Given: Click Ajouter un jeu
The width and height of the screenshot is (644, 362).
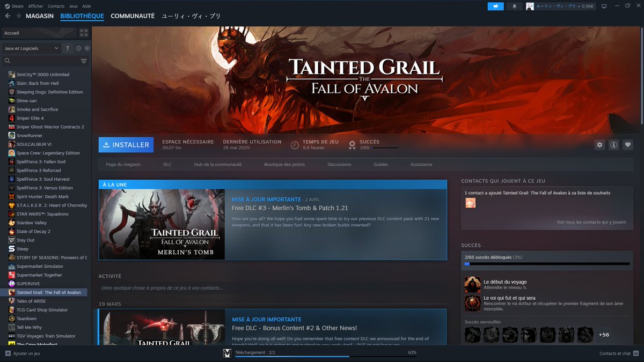Looking at the screenshot, I should coord(23,353).
